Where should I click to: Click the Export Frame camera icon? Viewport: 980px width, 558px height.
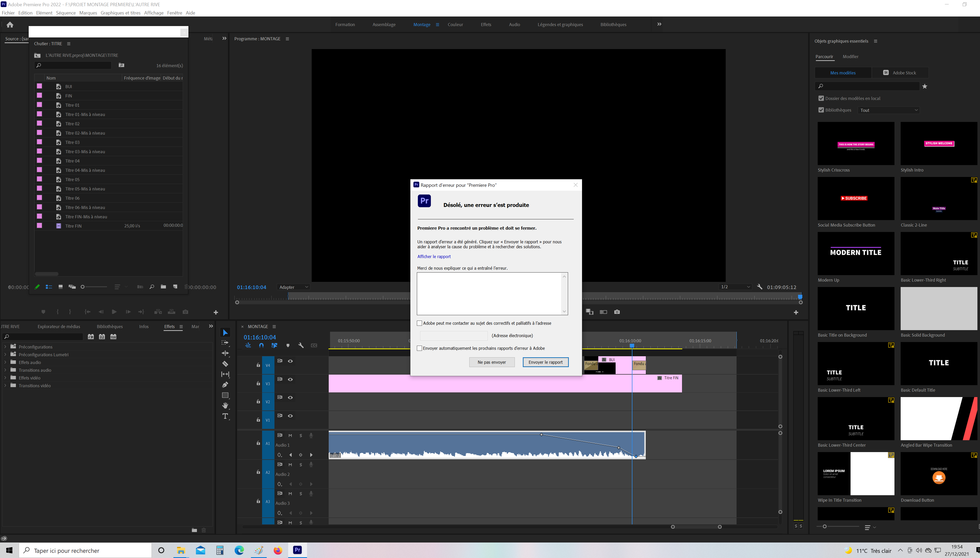click(x=617, y=312)
